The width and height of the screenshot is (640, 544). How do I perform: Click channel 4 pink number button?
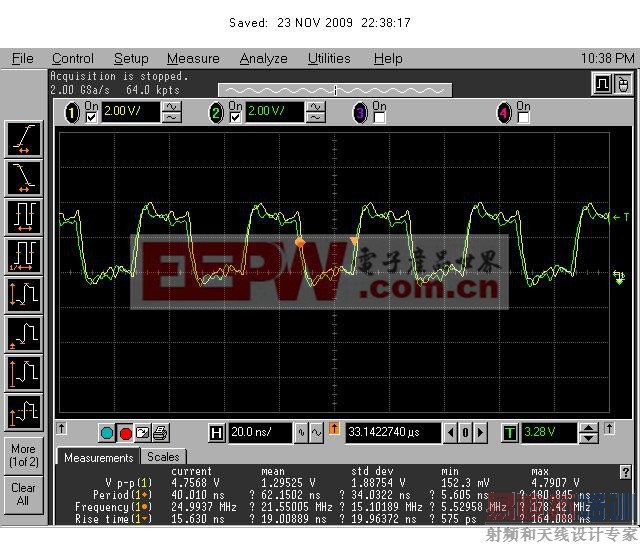[504, 113]
